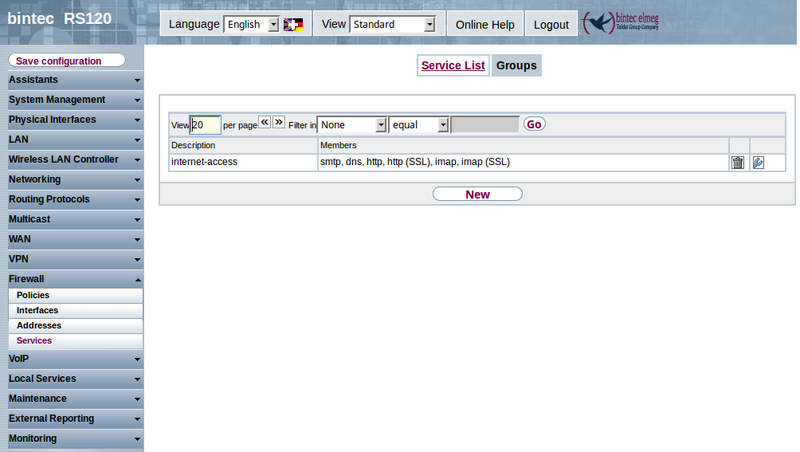Delete the internet-access service group

point(738,163)
